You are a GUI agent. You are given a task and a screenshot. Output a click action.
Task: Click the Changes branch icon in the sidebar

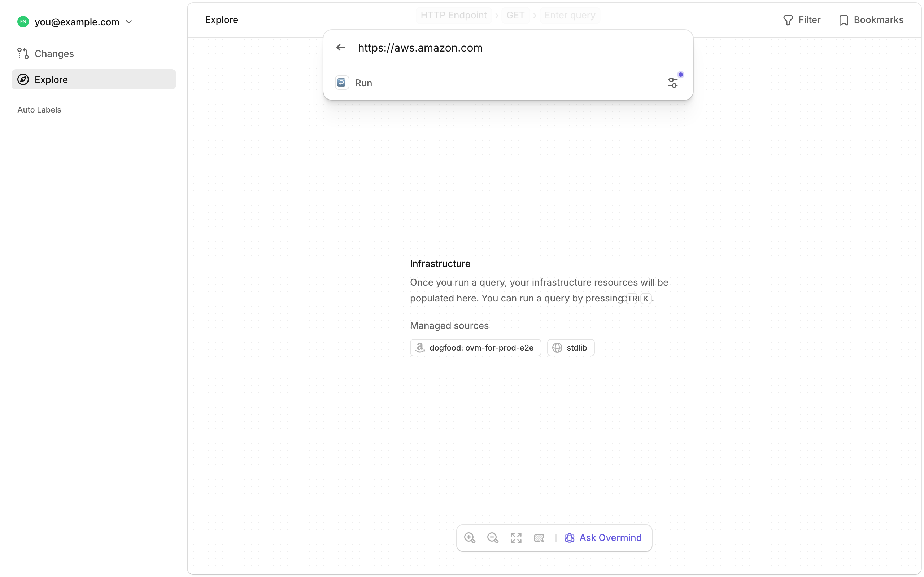(x=22, y=53)
